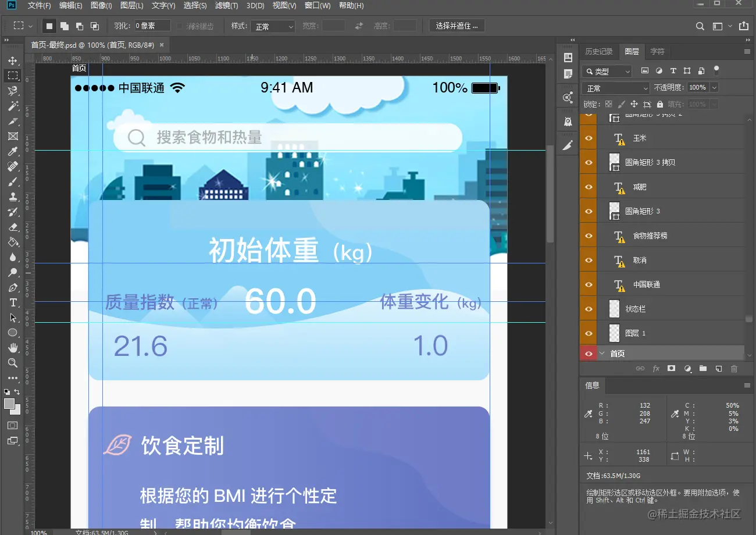Click the 选择并遮住 button
756x535 pixels.
pos(457,26)
